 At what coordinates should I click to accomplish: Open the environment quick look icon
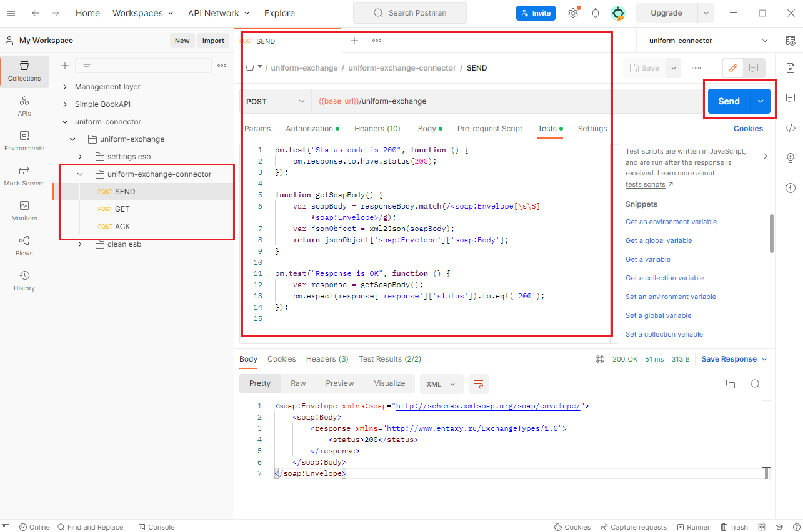click(791, 41)
